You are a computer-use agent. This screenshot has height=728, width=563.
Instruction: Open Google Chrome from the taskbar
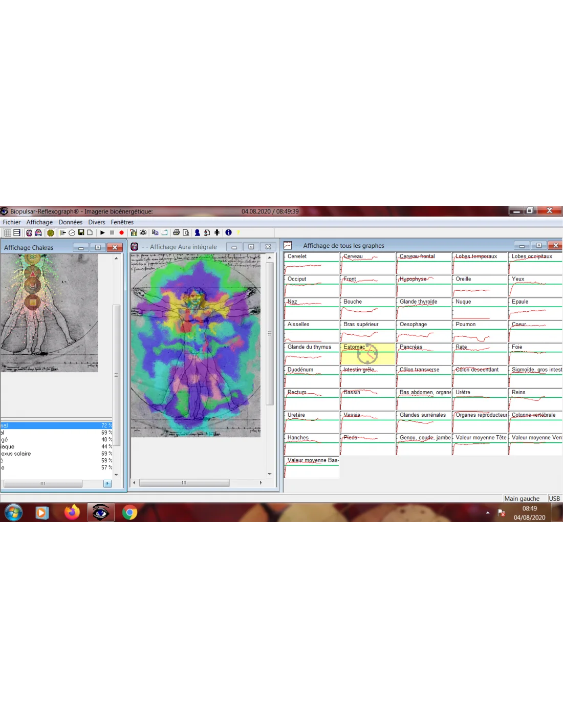pyautogui.click(x=129, y=512)
